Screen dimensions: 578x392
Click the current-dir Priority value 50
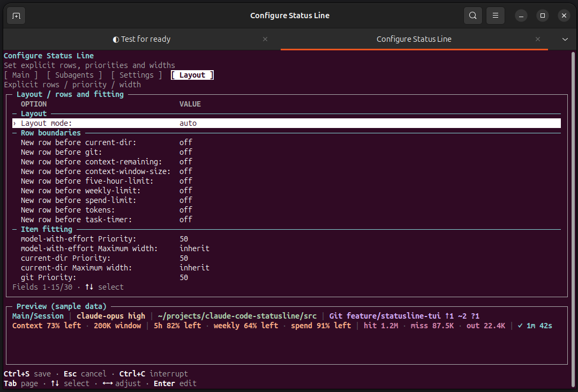coord(184,258)
